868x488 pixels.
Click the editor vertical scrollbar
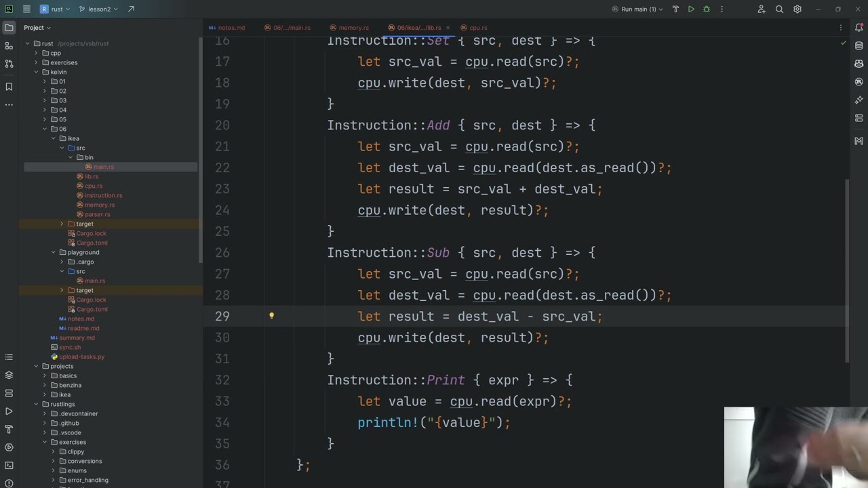pos(846,270)
